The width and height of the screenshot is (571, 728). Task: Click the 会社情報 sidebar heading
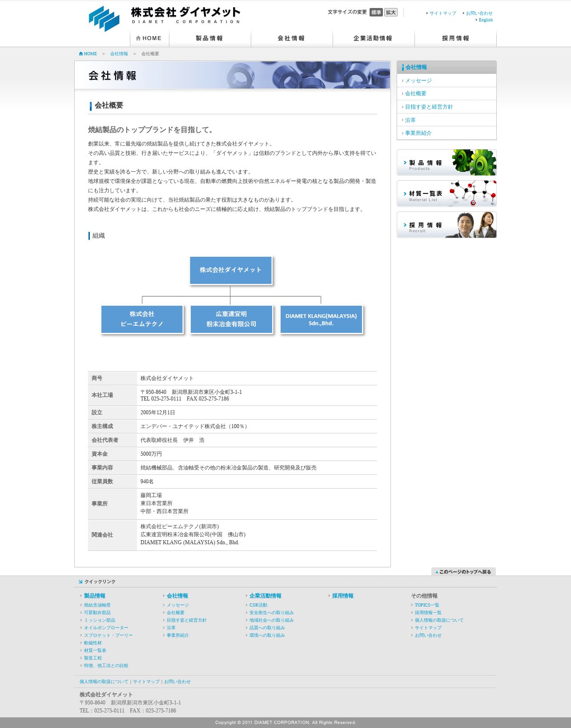(416, 67)
